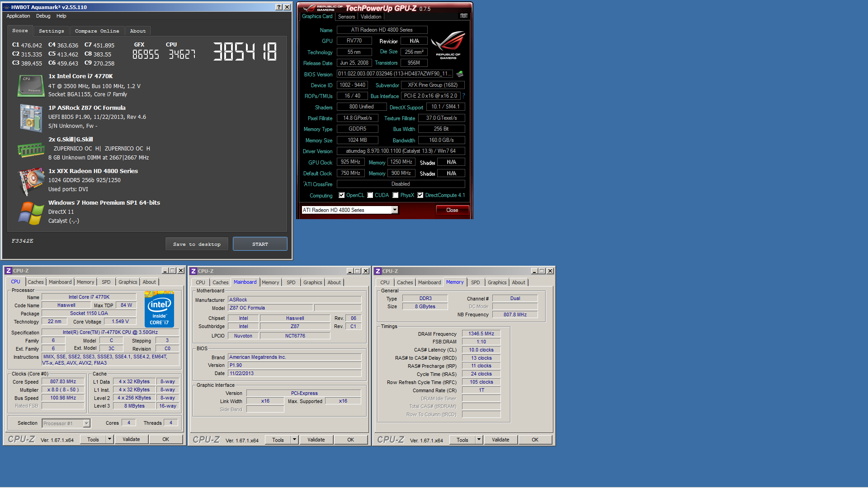
Task: Expand Tools dropdown arrow in CPU tab window
Action: coord(109,439)
